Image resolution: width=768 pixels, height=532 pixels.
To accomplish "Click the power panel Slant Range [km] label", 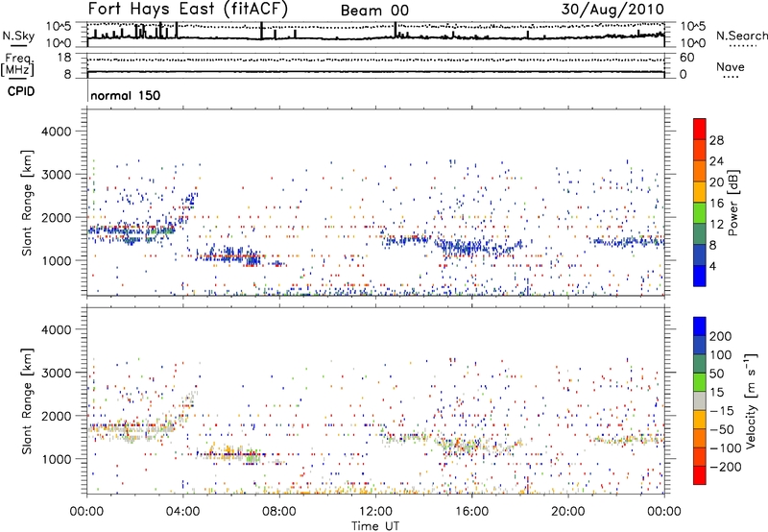I will (27, 203).
